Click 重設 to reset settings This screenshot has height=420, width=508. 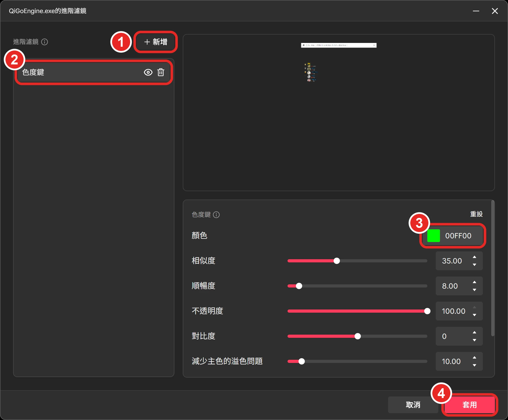(x=476, y=214)
